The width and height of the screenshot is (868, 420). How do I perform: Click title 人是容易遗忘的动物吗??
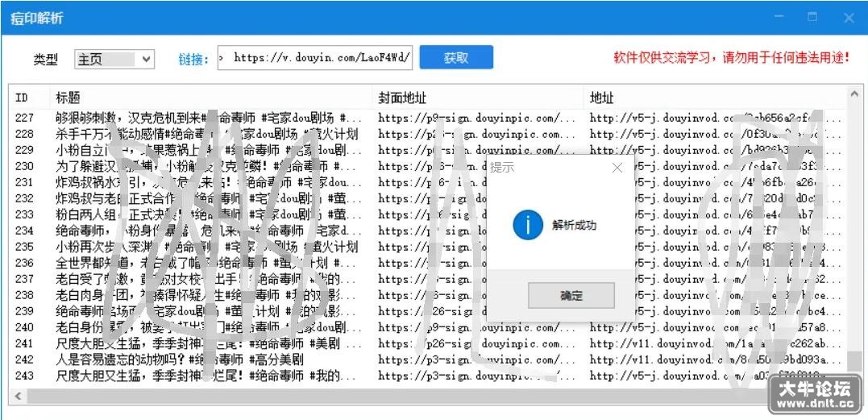point(119,360)
